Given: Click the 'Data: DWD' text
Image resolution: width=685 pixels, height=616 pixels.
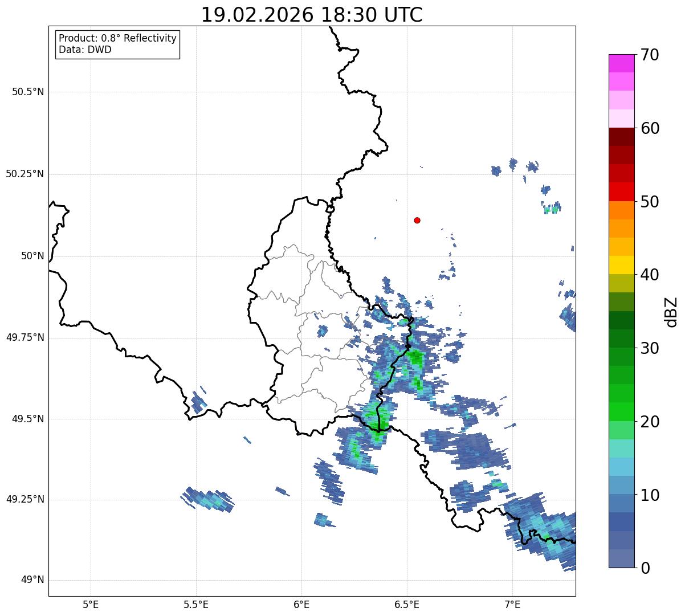Looking at the screenshot, I should (85, 50).
